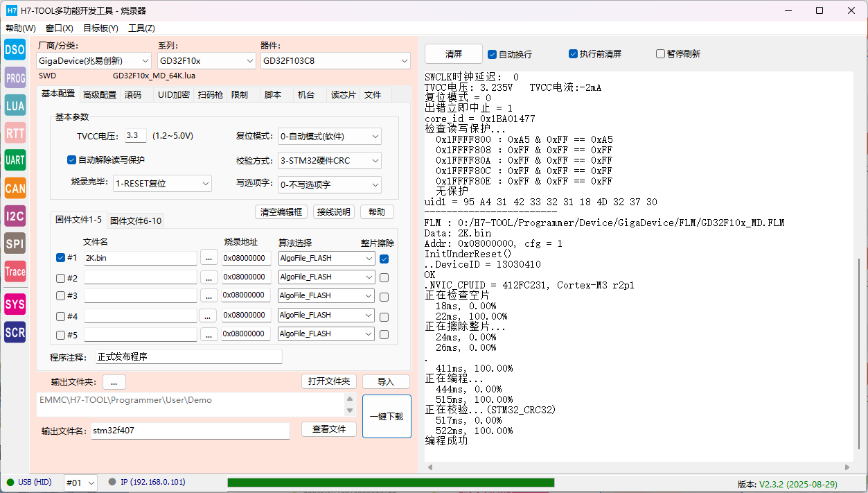Click the 一键下载 download button
The width and height of the screenshot is (868, 493).
click(x=387, y=416)
